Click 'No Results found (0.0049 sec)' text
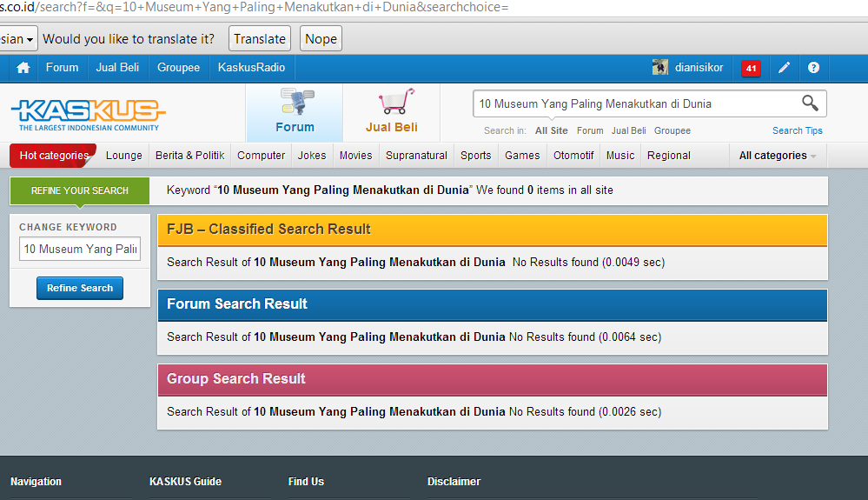This screenshot has width=868, height=500. click(588, 262)
